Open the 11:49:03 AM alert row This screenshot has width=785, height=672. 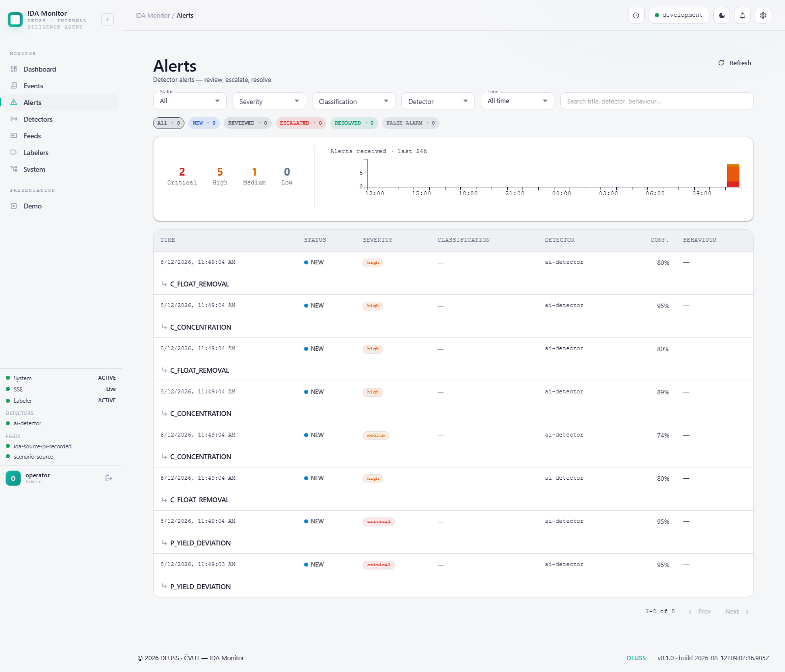point(453,575)
